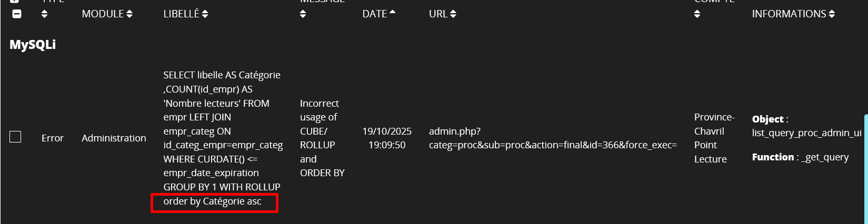This screenshot has width=868, height=224.
Task: Click the list_query_proc_admin_ui object name
Action: click(x=806, y=133)
